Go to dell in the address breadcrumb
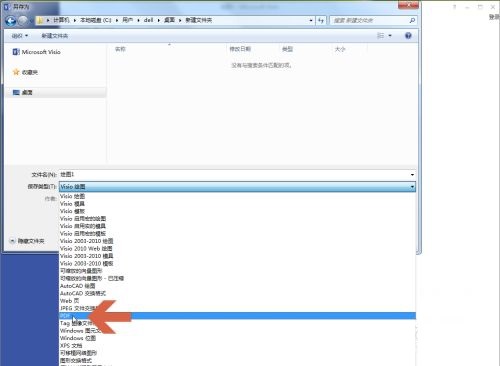Viewport: 500px width, 366px height. 149,20
